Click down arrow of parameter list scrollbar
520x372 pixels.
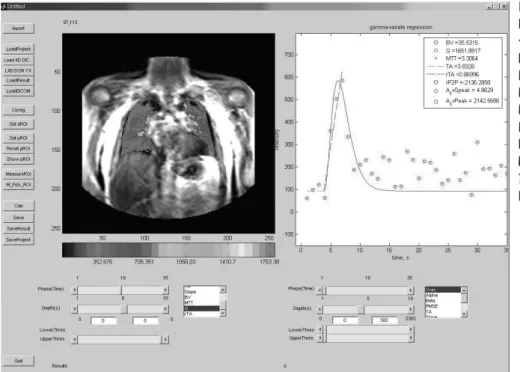(x=223, y=313)
